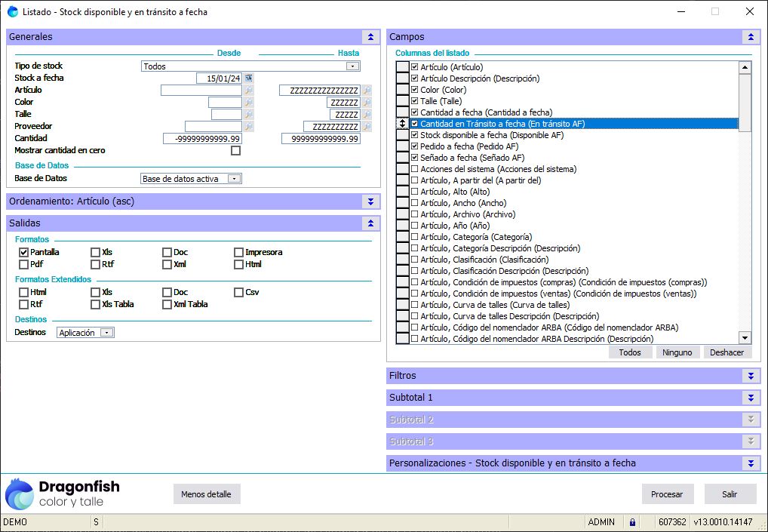Click the Todos button
Image resolution: width=768 pixels, height=532 pixels.
point(630,352)
